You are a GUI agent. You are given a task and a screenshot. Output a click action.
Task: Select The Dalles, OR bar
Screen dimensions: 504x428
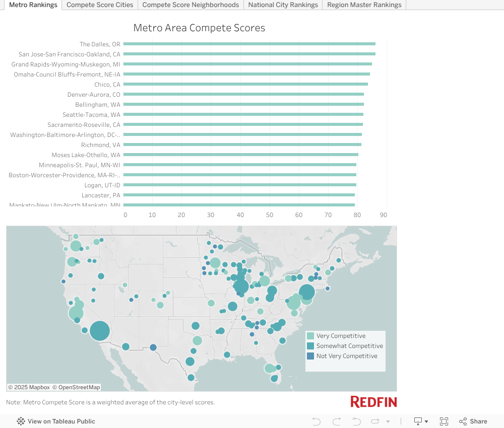249,44
